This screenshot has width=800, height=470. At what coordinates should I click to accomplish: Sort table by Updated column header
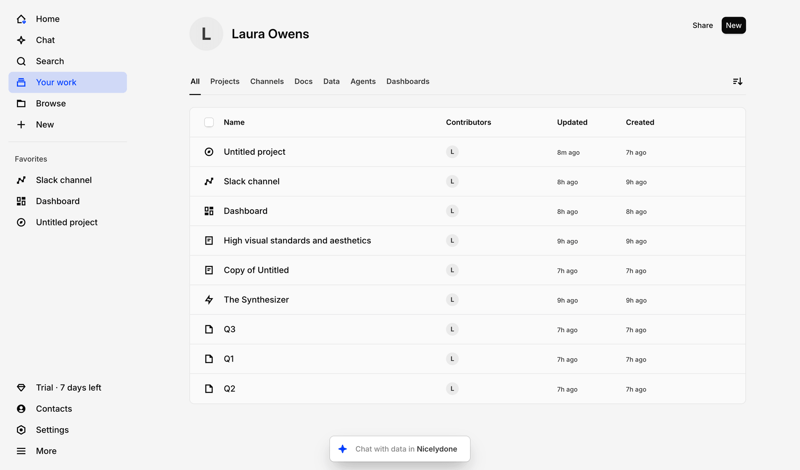click(x=572, y=122)
